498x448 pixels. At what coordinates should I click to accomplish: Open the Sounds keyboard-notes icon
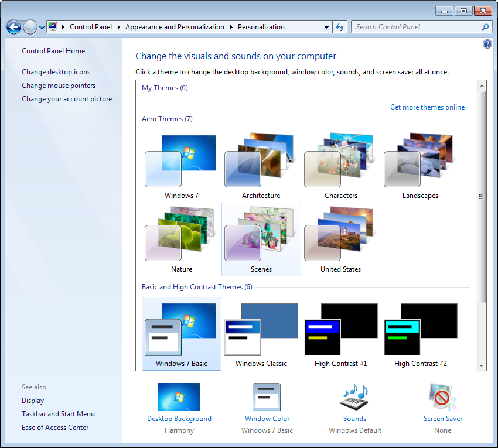pos(355,397)
